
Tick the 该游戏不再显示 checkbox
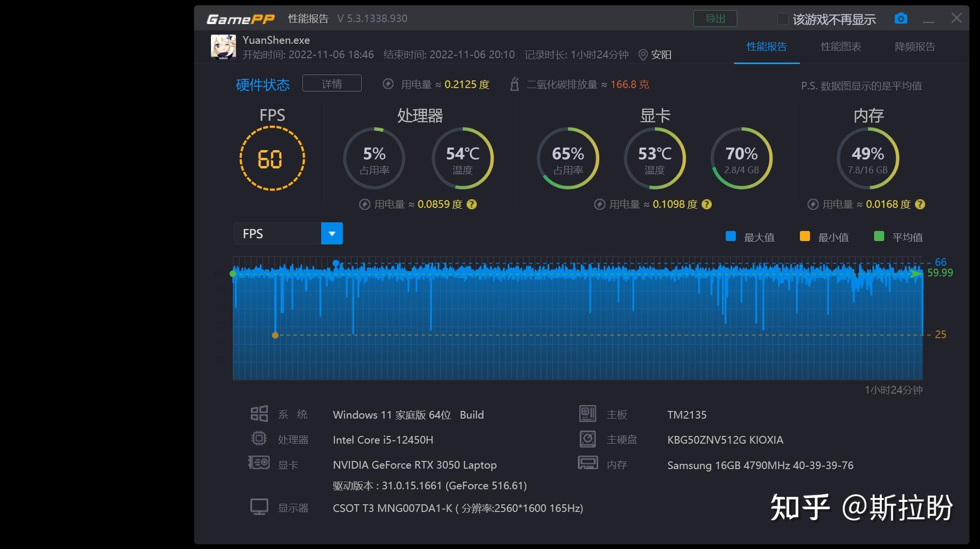[x=783, y=19]
